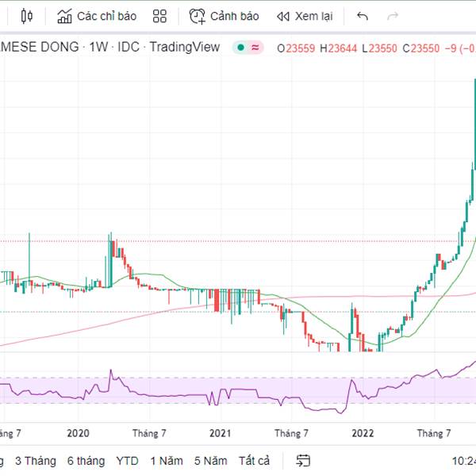Click the 1W interval in chart title

tap(98, 48)
